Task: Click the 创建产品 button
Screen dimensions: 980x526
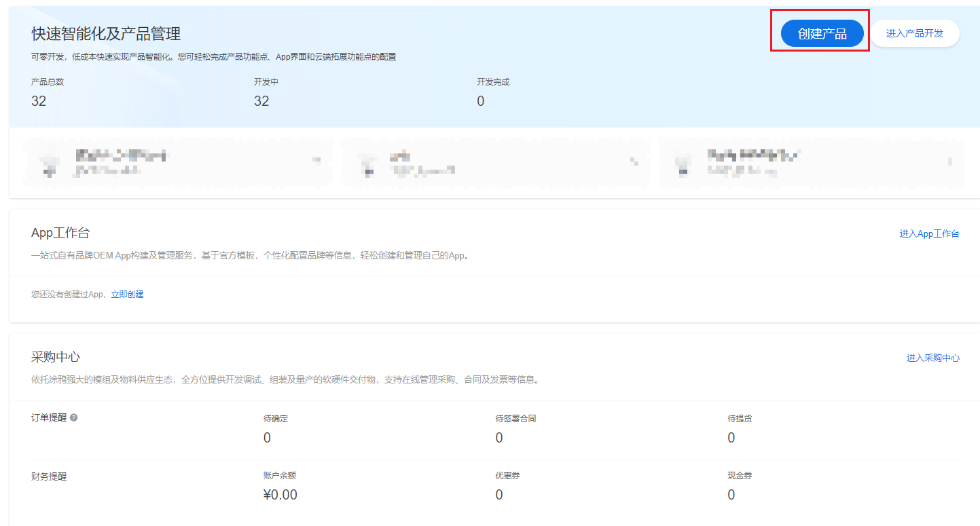Action: (x=822, y=33)
